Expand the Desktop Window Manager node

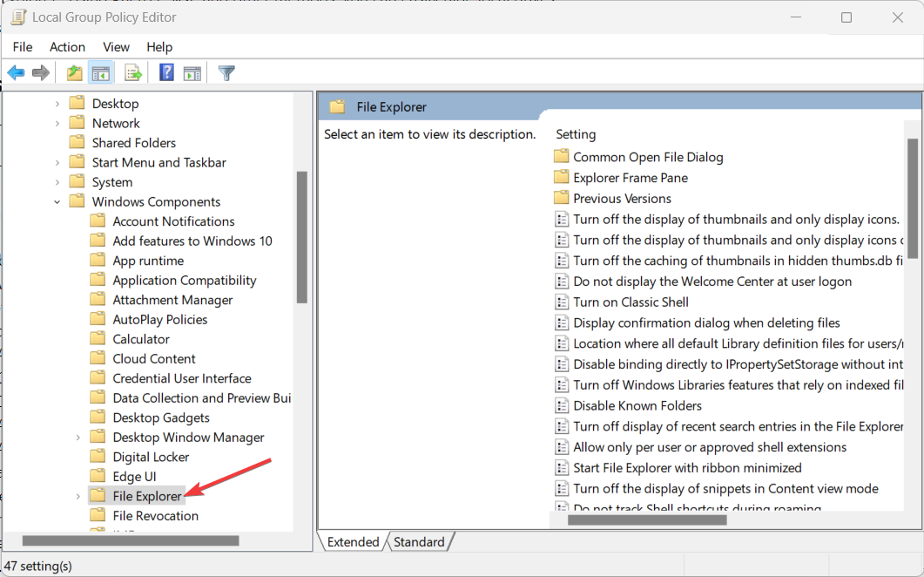[78, 437]
